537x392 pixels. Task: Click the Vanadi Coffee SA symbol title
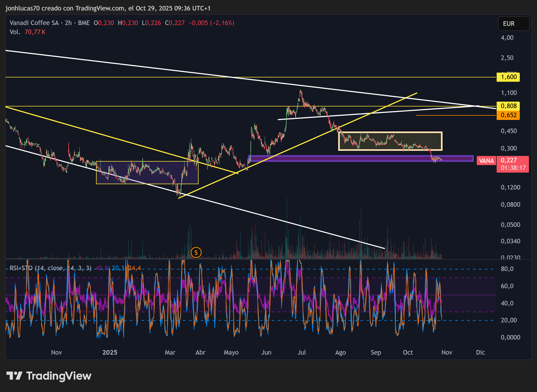tap(34, 23)
